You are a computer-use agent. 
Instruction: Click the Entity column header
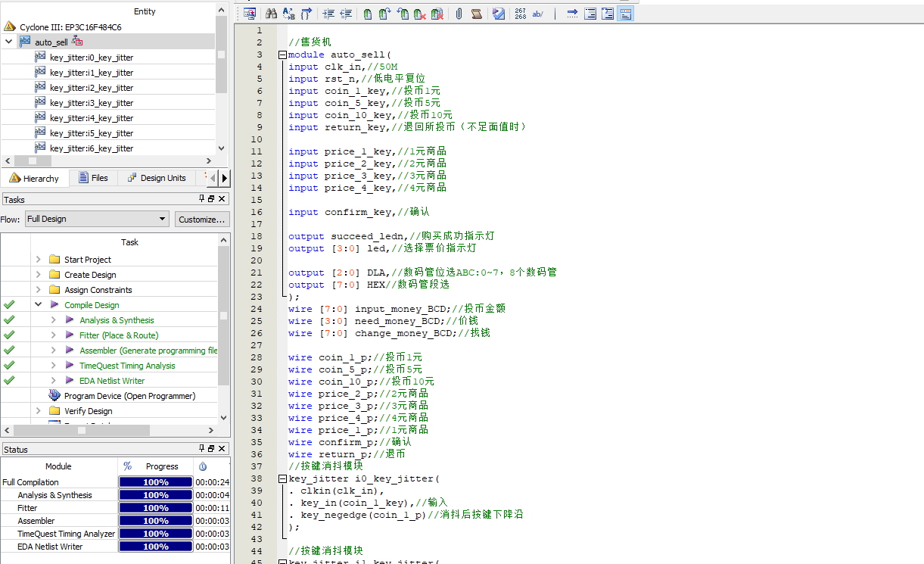coord(145,11)
